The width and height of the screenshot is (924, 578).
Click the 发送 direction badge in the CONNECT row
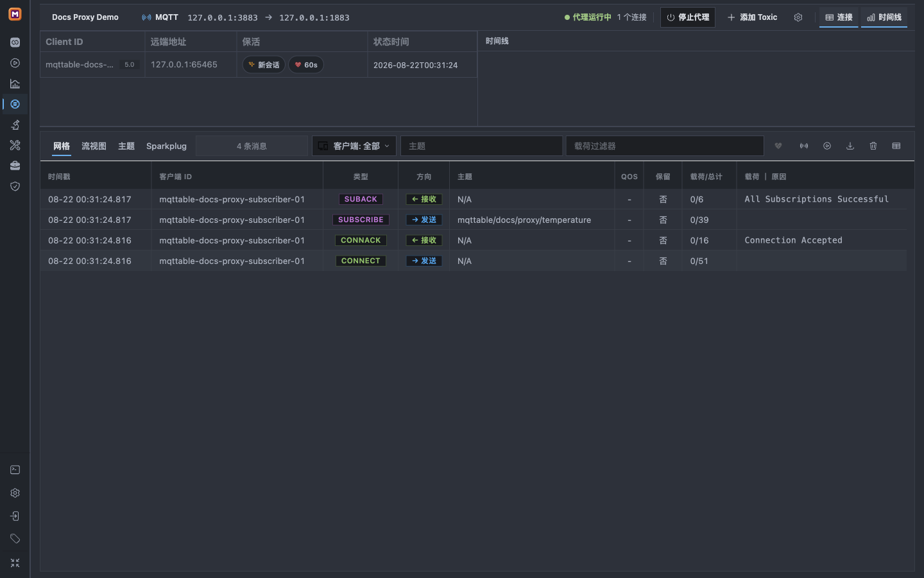point(424,261)
